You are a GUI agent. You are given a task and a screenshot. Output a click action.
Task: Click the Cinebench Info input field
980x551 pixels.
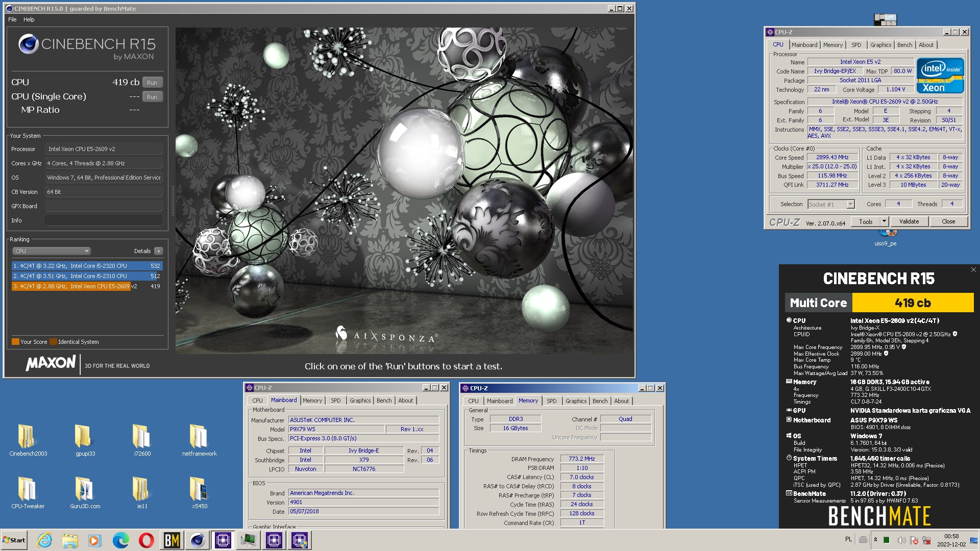point(104,220)
